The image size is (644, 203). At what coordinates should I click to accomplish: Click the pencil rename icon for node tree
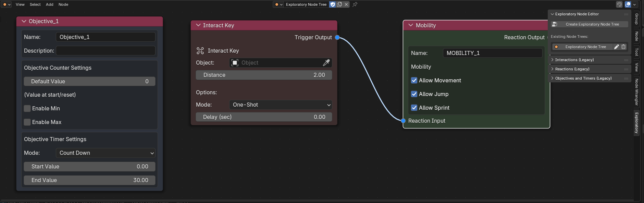tap(616, 47)
